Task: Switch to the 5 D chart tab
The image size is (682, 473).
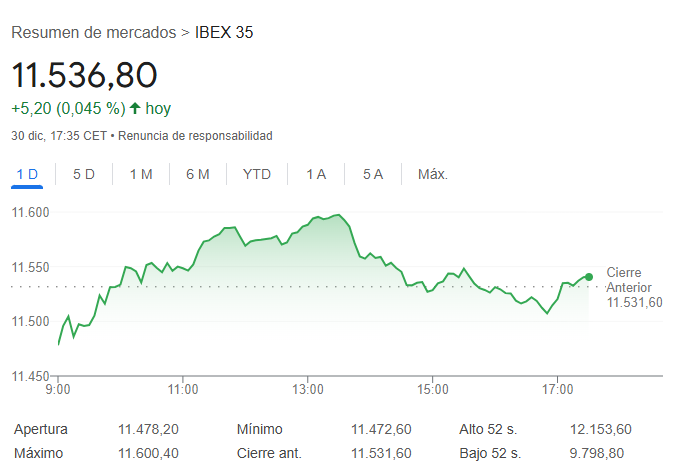Action: [84, 174]
